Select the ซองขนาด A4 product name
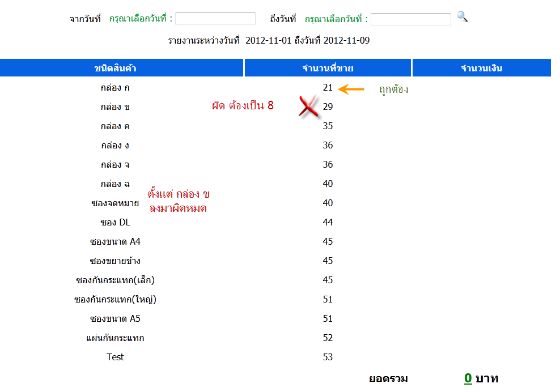 [115, 242]
